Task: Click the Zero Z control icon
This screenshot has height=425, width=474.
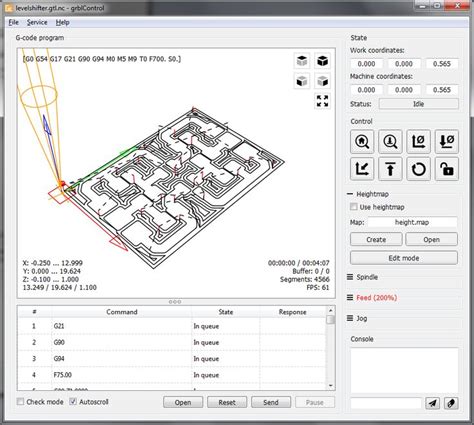Action: (x=447, y=142)
